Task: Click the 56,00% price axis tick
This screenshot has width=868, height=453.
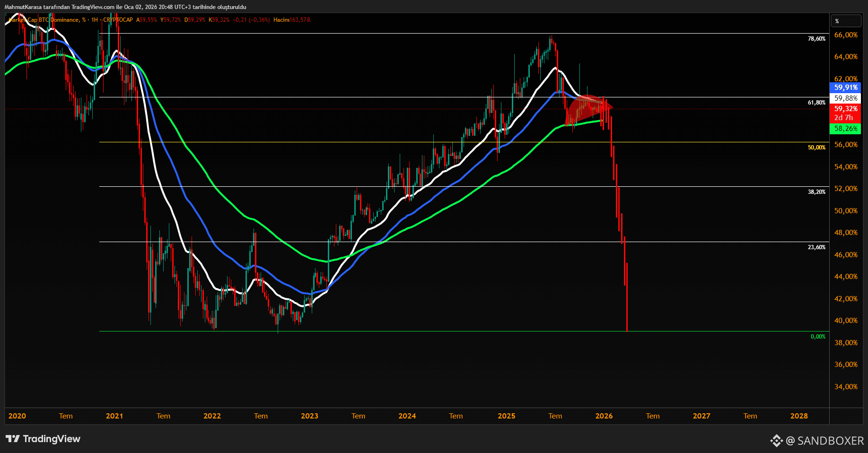Action: pyautogui.click(x=846, y=145)
